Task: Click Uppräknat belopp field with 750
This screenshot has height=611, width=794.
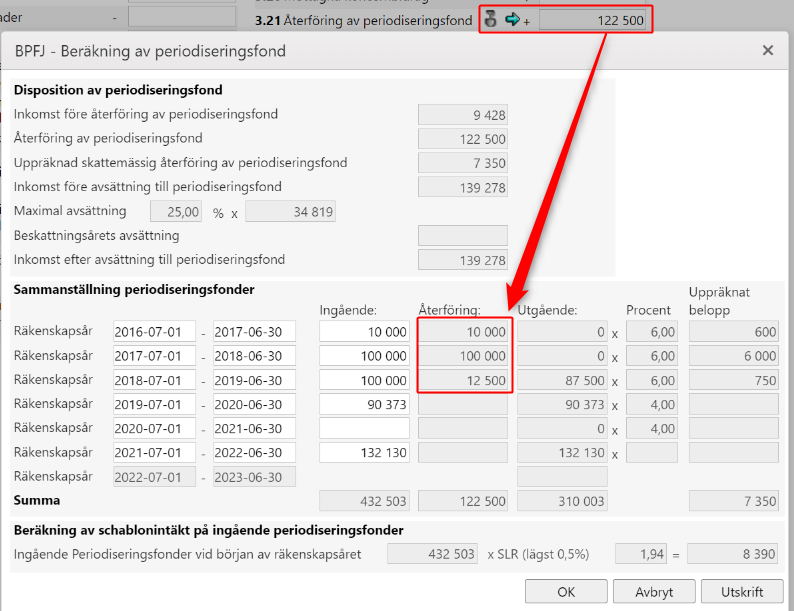Action: pyautogui.click(x=734, y=380)
